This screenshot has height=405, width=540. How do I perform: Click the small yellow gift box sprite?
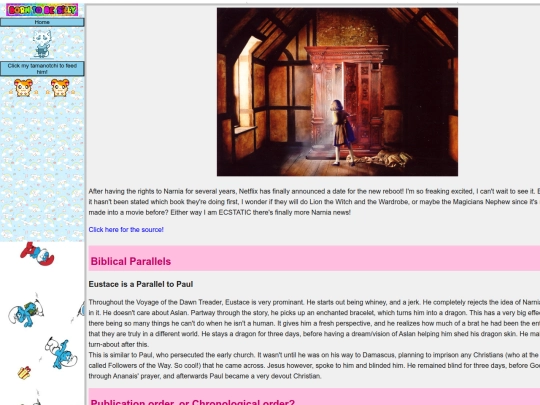(x=24, y=373)
